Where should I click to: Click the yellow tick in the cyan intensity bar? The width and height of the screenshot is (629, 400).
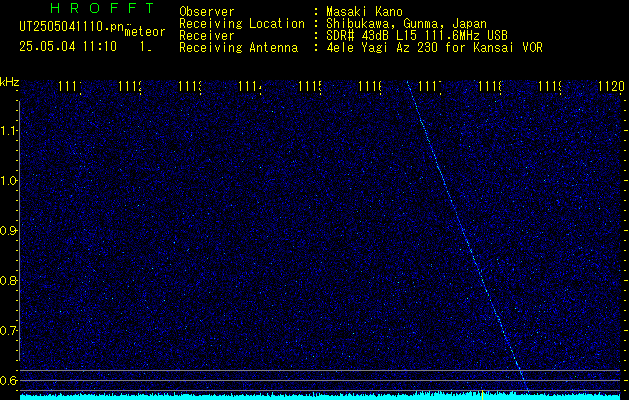[x=482, y=396]
